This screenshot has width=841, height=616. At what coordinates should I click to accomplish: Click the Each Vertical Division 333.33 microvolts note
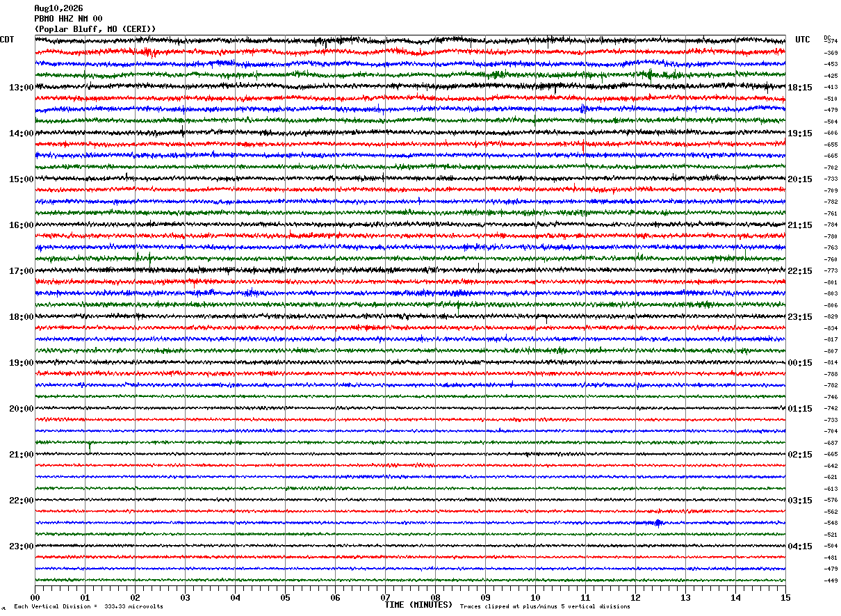click(x=88, y=607)
